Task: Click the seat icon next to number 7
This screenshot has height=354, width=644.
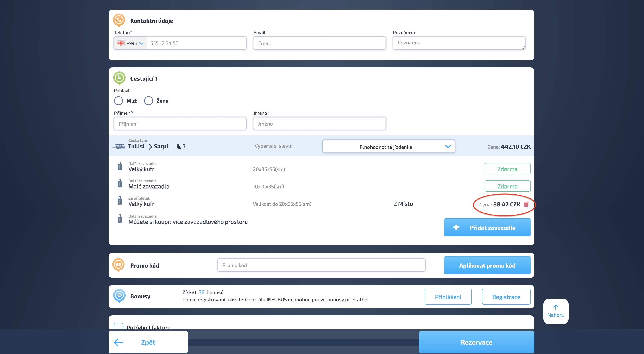Action: point(179,147)
